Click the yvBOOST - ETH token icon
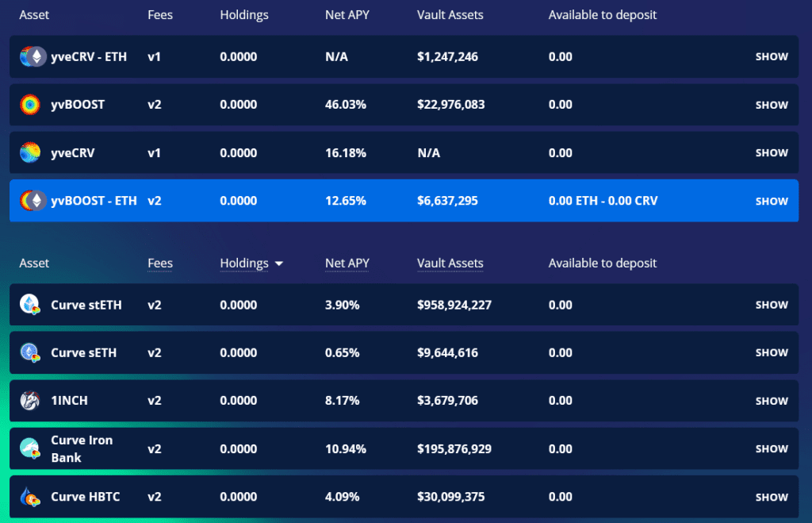 [x=33, y=201]
